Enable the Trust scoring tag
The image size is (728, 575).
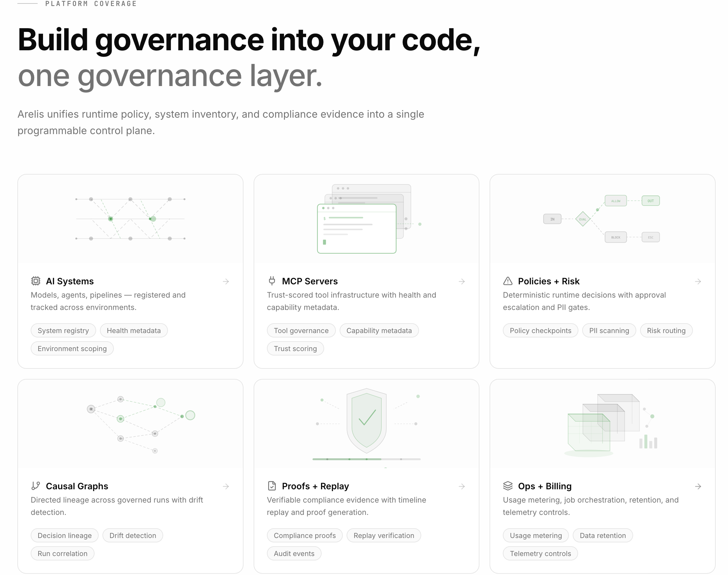[x=295, y=348]
